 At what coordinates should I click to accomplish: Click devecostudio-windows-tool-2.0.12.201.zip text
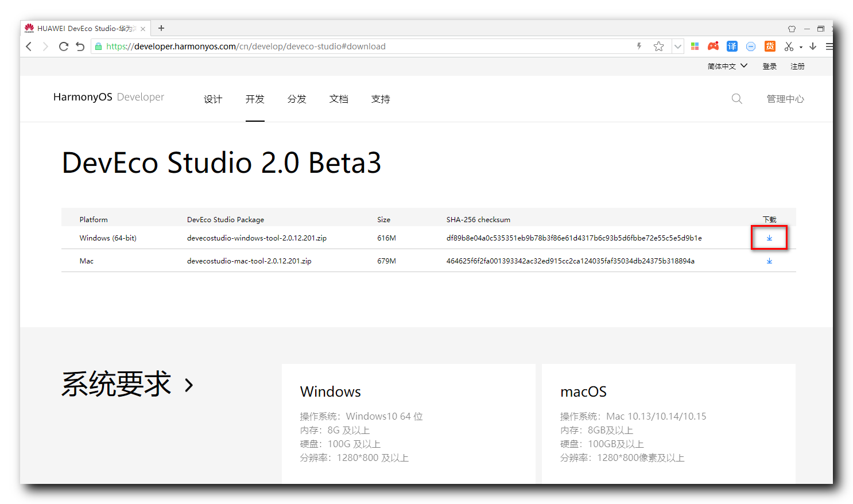257,238
